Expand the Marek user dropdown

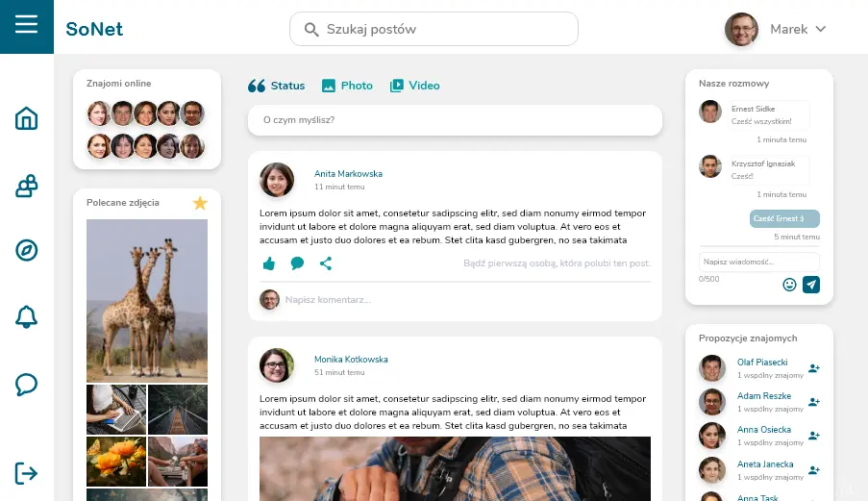pyautogui.click(x=820, y=30)
